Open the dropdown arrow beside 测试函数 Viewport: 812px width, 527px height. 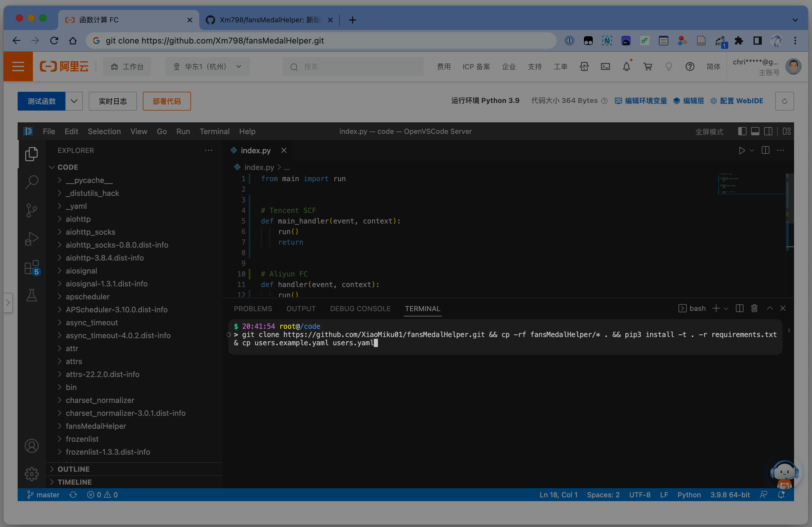click(74, 101)
